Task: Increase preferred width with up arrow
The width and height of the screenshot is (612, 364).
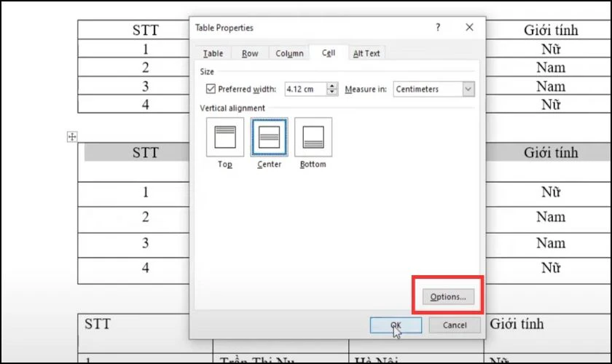Action: click(x=332, y=85)
